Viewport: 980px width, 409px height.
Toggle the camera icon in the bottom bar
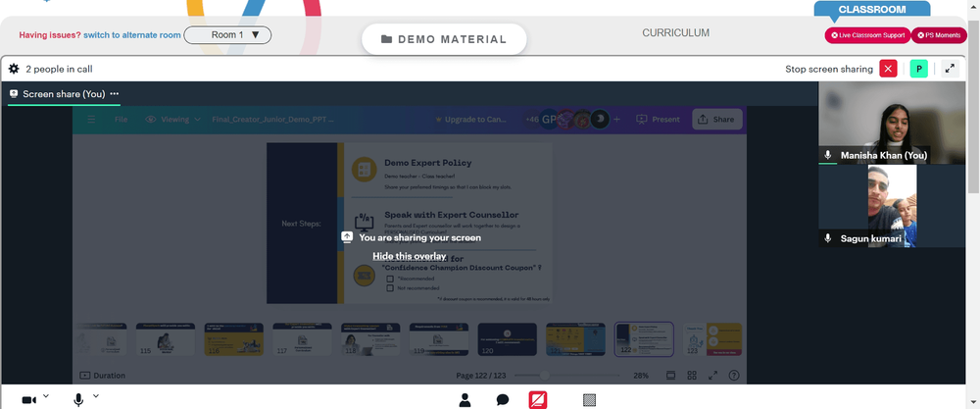[x=28, y=399]
